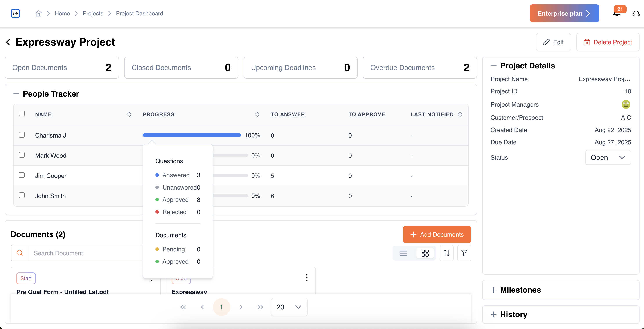This screenshot has height=329, width=644.
Task: Click the Delete Project button
Action: [608, 42]
